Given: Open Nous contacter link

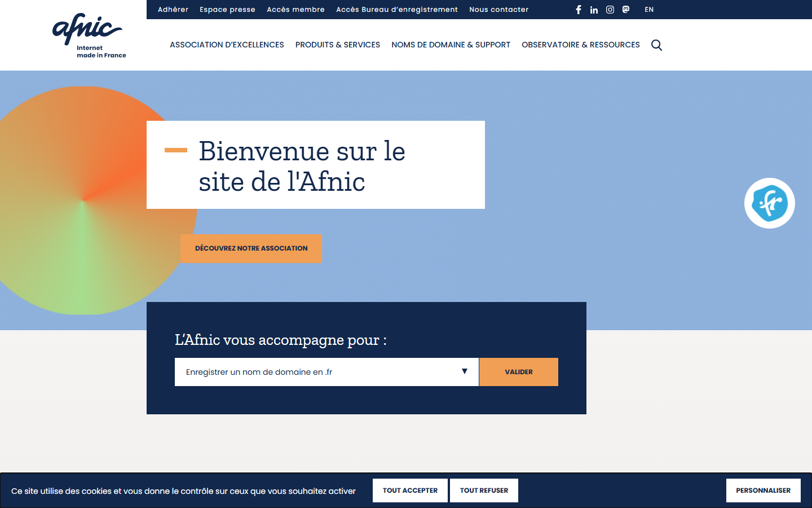Looking at the screenshot, I should click(x=499, y=10).
